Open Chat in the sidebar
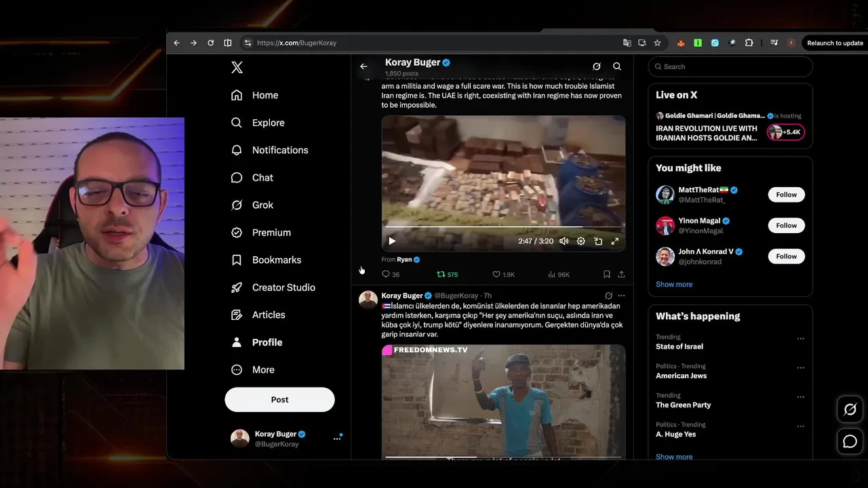The height and width of the screenshot is (488, 868). point(252,178)
